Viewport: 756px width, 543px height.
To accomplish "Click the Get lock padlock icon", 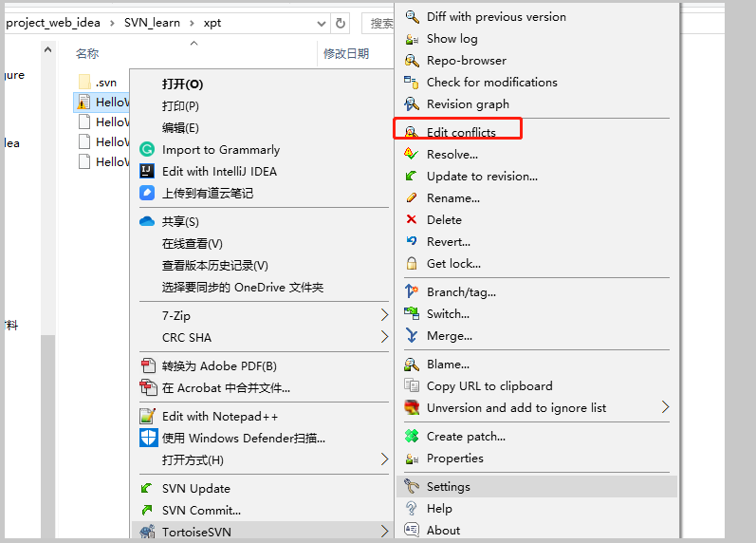I will (412, 264).
